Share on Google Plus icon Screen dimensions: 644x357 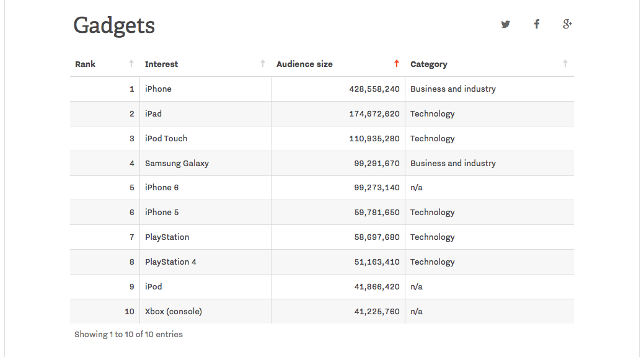pyautogui.click(x=567, y=24)
